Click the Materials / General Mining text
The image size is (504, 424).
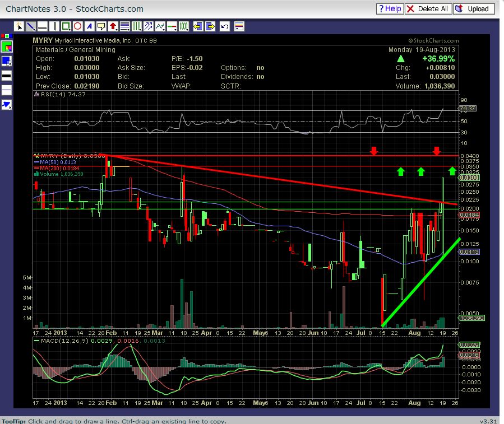(76, 50)
